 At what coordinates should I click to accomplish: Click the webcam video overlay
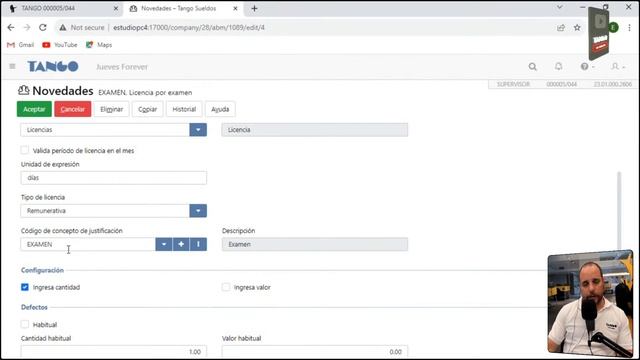point(590,303)
